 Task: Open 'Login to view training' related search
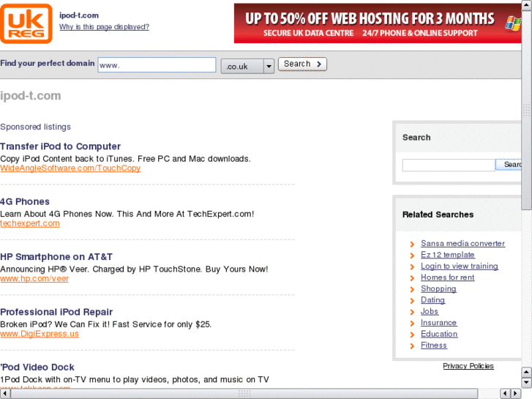(x=460, y=266)
